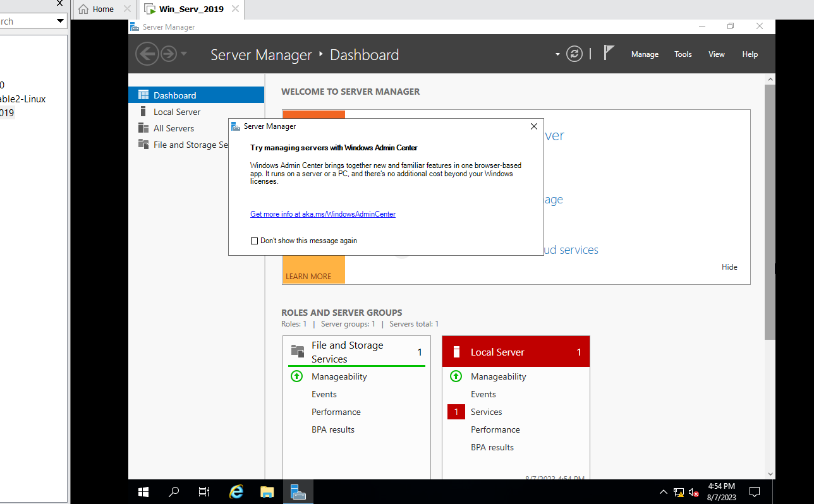Viewport: 814px width, 504px height.
Task: Click the scrollbar down arrow
Action: (770, 474)
